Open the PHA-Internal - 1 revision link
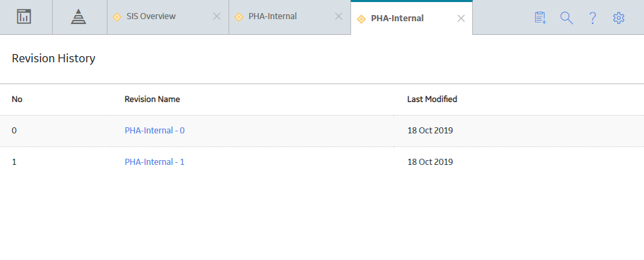The image size is (644, 260). 155,162
